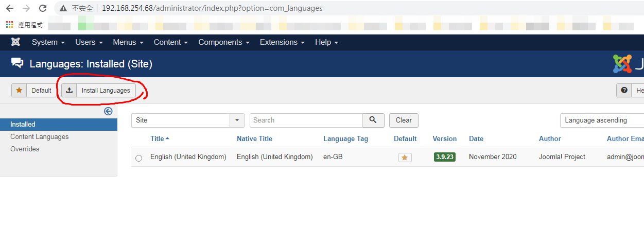Select the English (United Kingdom) radio button
This screenshot has height=244, width=644.
(x=138, y=158)
